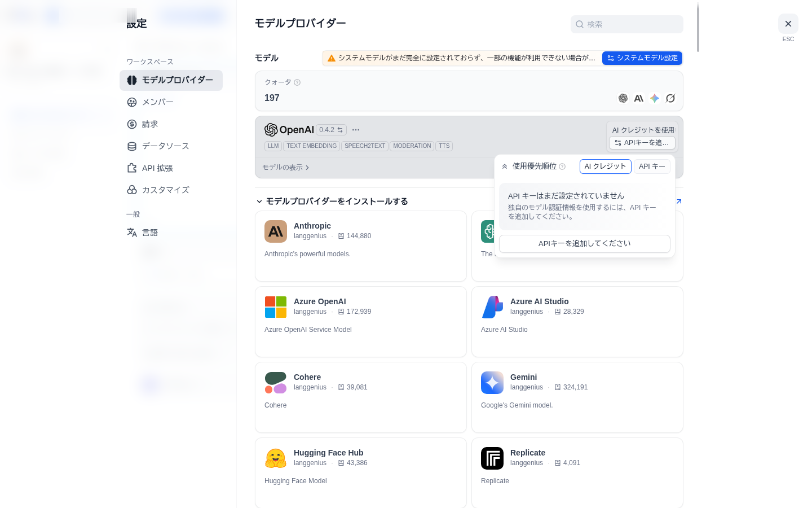Click the last quota provider icon
812x508 pixels.
[670, 98]
